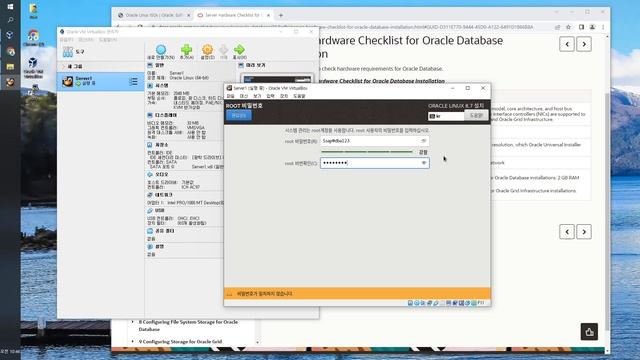Open the File menu in VirtualBox Manager
The height and width of the screenshot is (360, 640).
click(x=66, y=40)
